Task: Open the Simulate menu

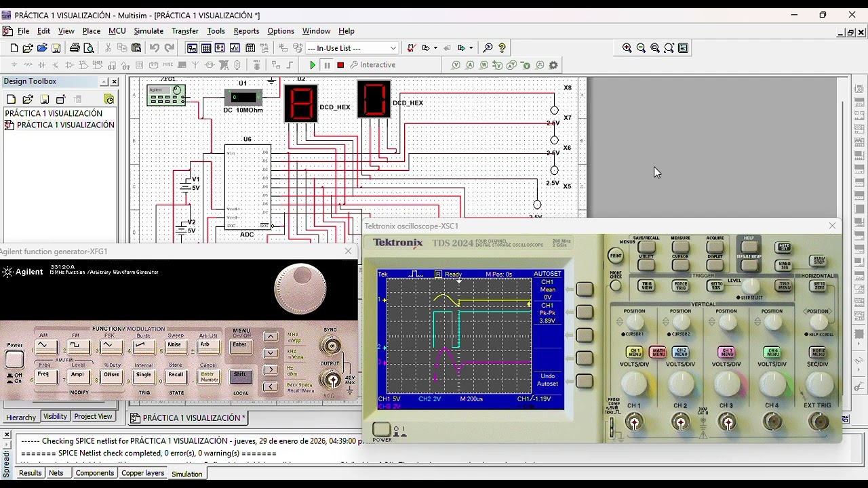Action: tap(149, 31)
